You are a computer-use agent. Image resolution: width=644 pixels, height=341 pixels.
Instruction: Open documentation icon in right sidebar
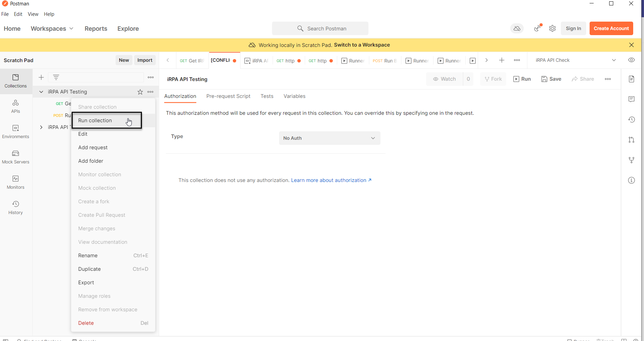point(631,79)
